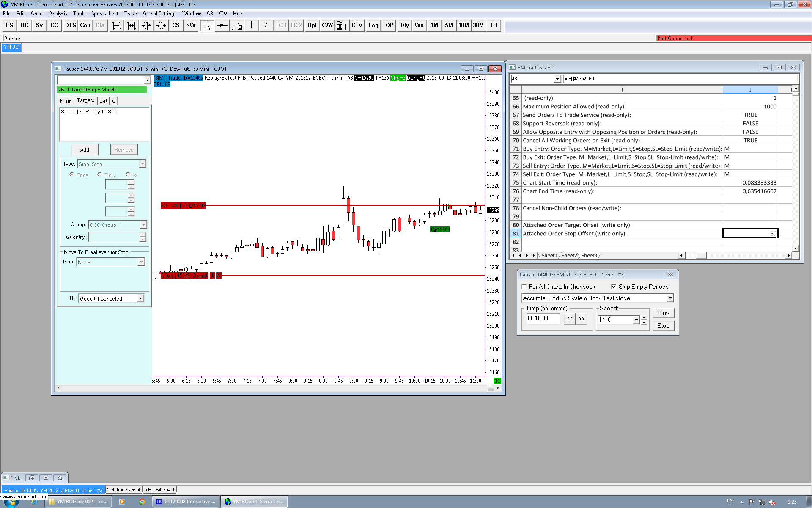Click the Con connect toolbar button
Screen dimensions: 812x508
(x=85, y=25)
